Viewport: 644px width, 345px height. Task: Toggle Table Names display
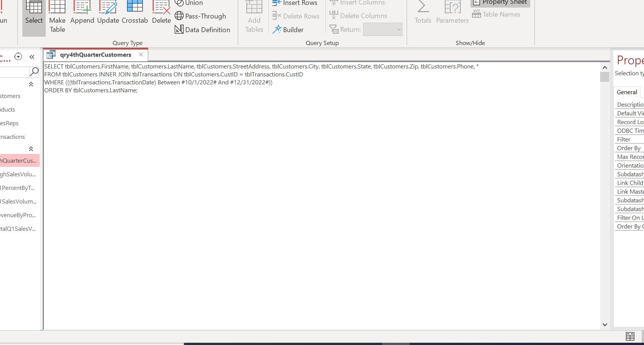click(x=497, y=14)
